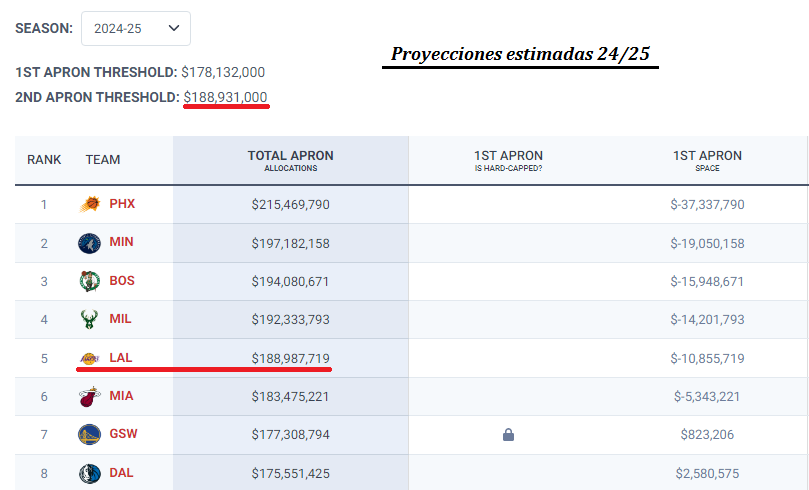Viewport: 809px width, 490px height.
Task: Sort by 1st Apron Is Hard-Capped column
Action: pos(508,160)
